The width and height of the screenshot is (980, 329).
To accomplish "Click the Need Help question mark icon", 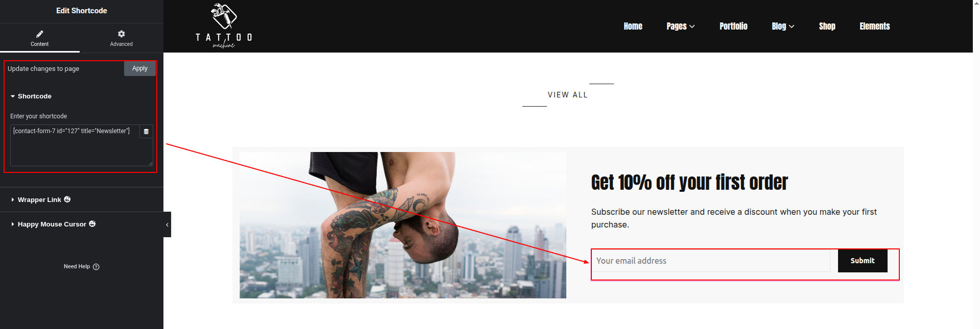I will click(96, 267).
